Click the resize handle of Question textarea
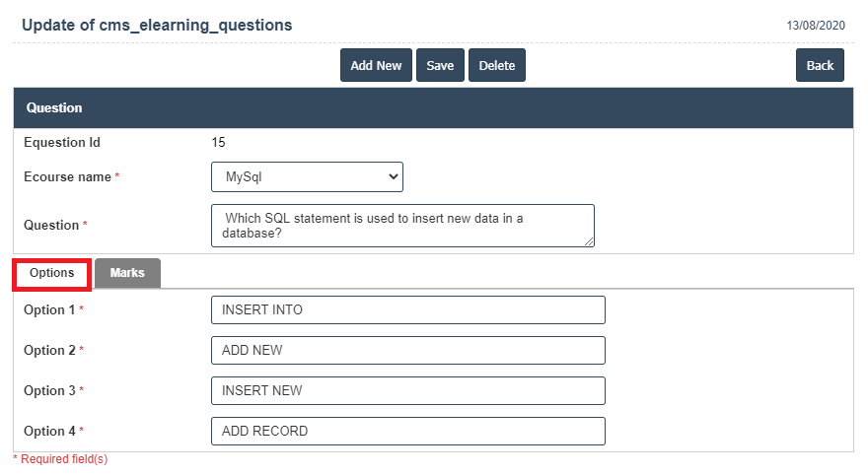The height and width of the screenshot is (476, 868). (589, 241)
